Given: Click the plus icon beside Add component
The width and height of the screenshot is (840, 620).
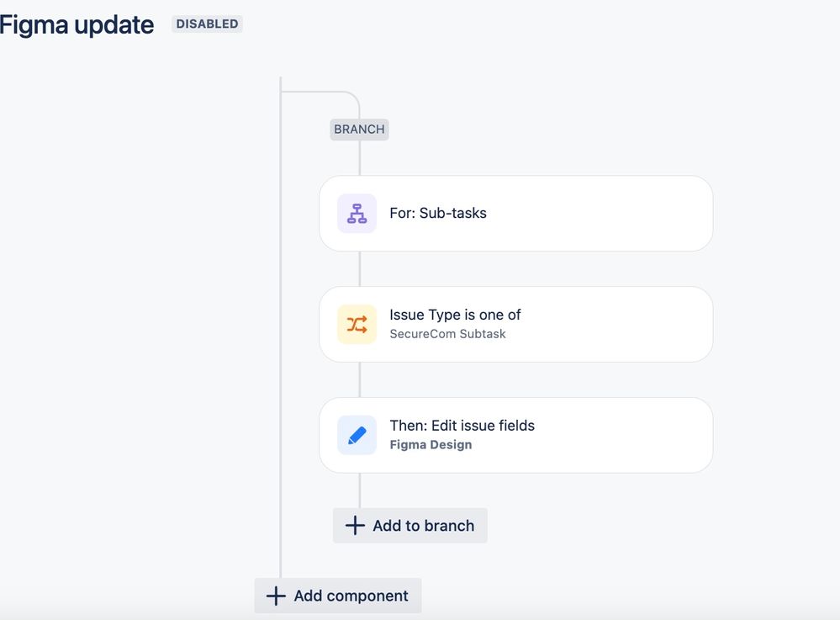Looking at the screenshot, I should [276, 596].
